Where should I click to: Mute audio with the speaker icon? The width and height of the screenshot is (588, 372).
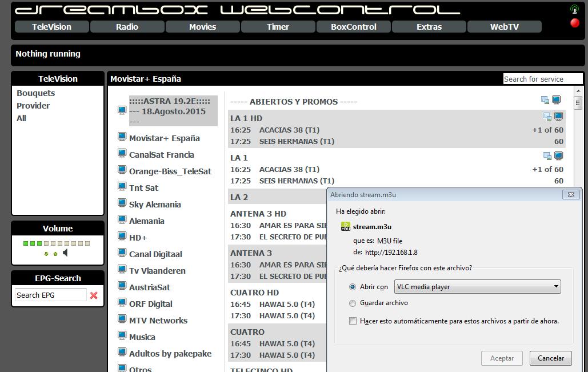tap(65, 253)
